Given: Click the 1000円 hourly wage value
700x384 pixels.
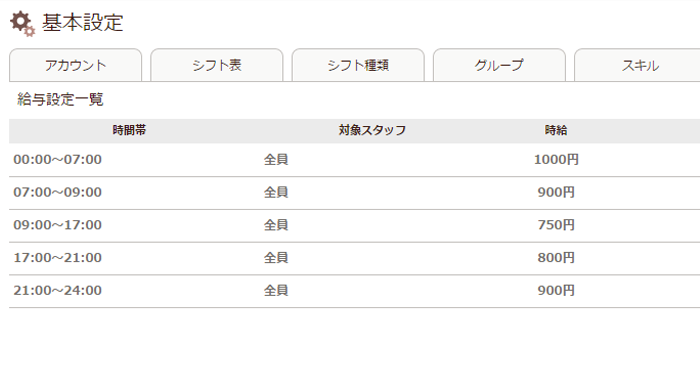Looking at the screenshot, I should coord(556,159).
